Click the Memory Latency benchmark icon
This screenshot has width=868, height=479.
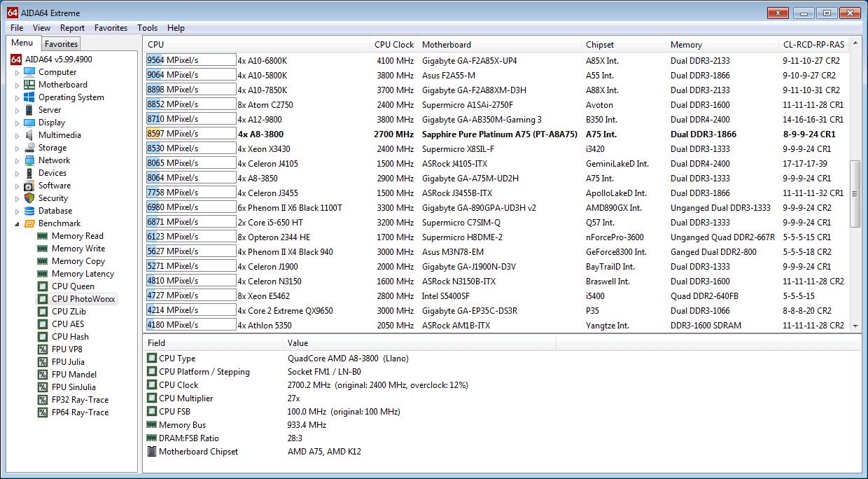coord(43,274)
